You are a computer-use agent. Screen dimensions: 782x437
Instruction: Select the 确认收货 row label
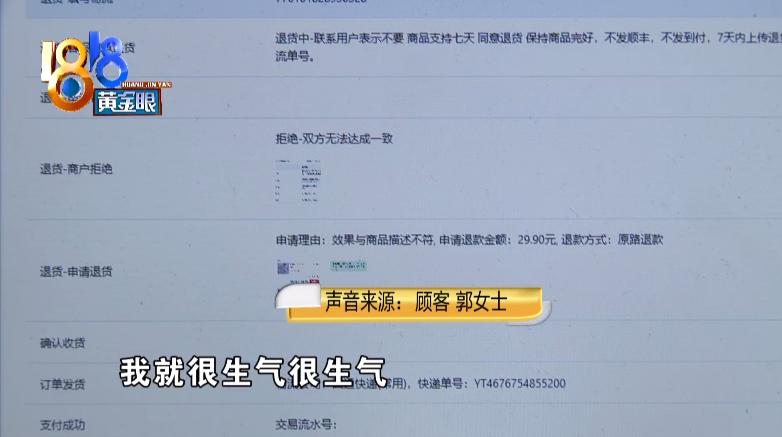click(63, 343)
